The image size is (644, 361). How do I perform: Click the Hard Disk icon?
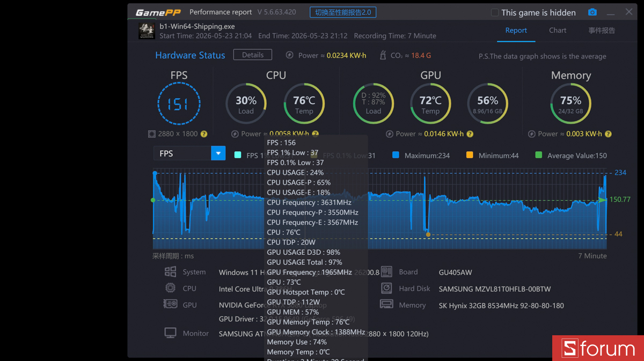click(x=386, y=288)
